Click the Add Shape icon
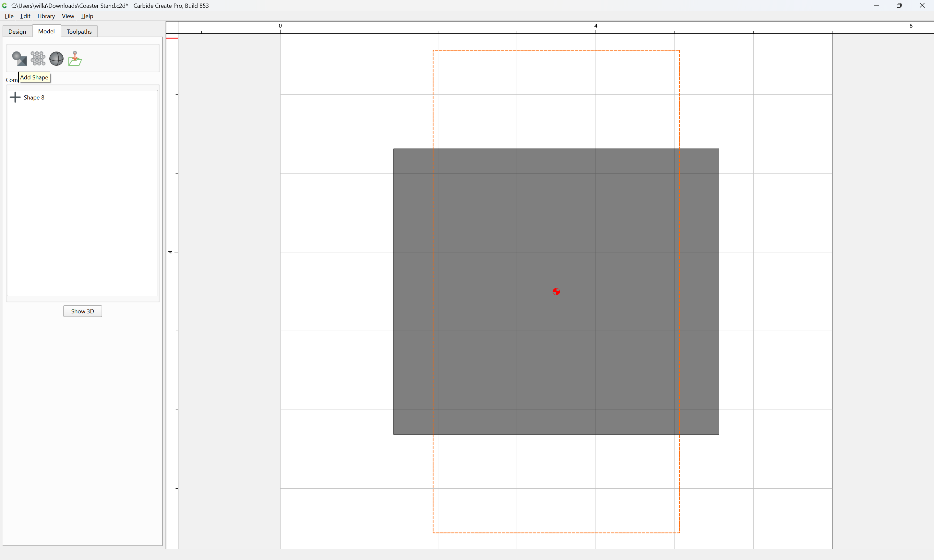The image size is (934, 560). tap(19, 58)
